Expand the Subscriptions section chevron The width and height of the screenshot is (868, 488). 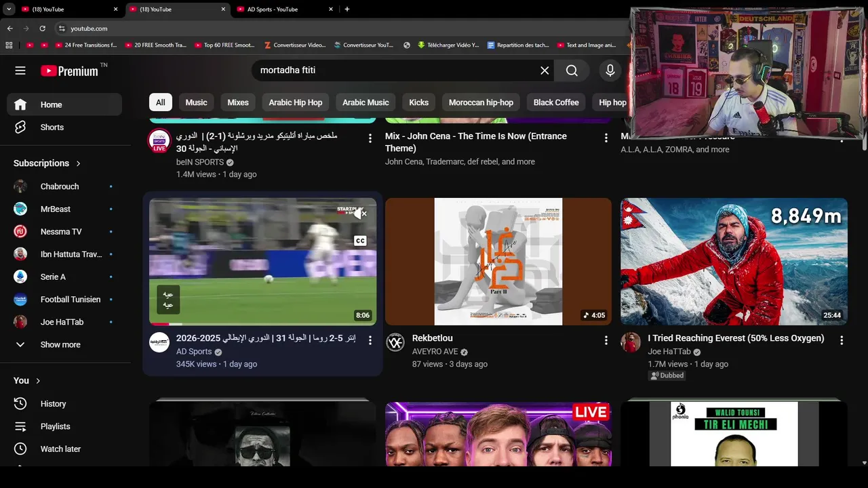click(78, 163)
